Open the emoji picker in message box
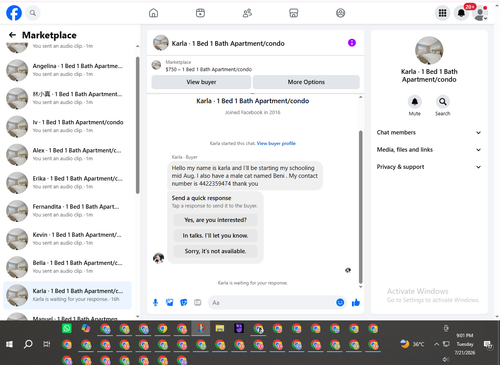The width and height of the screenshot is (500, 365). click(x=340, y=302)
